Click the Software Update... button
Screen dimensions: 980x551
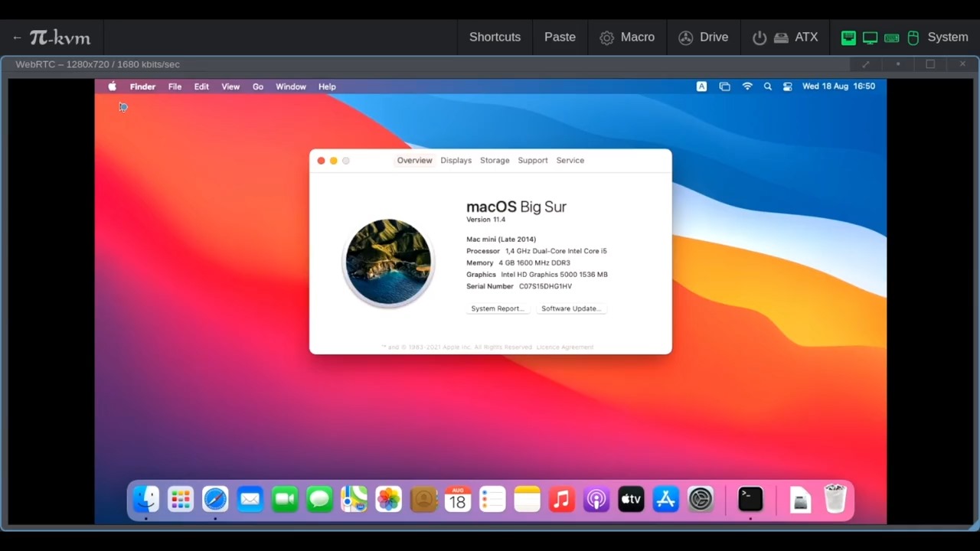tap(571, 308)
